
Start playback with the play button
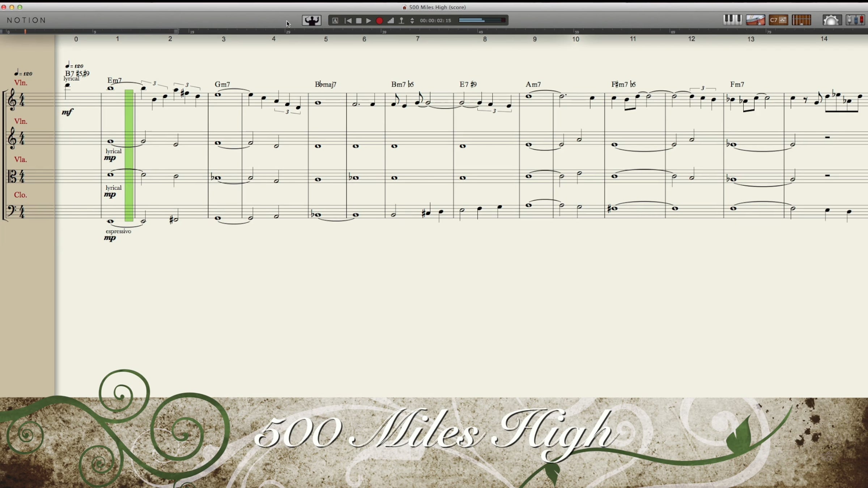(369, 21)
